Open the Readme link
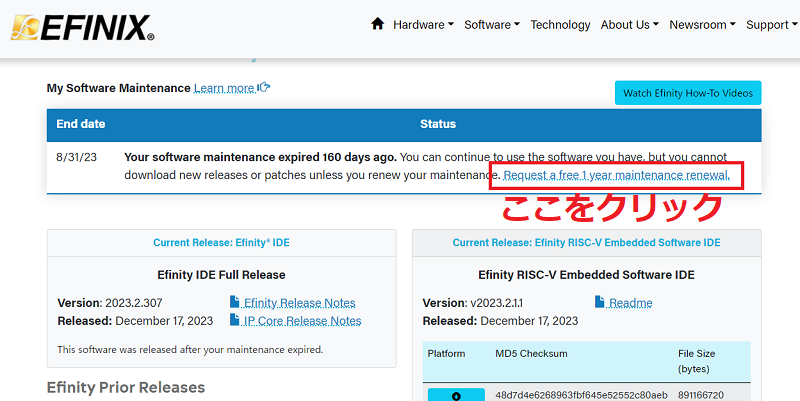 631,303
